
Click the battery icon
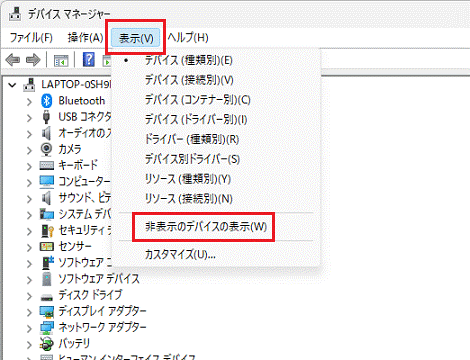tap(47, 344)
